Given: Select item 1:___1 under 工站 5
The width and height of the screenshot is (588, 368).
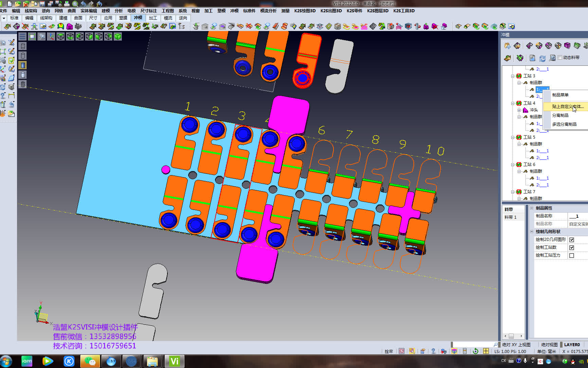Looking at the screenshot, I should pos(542,151).
